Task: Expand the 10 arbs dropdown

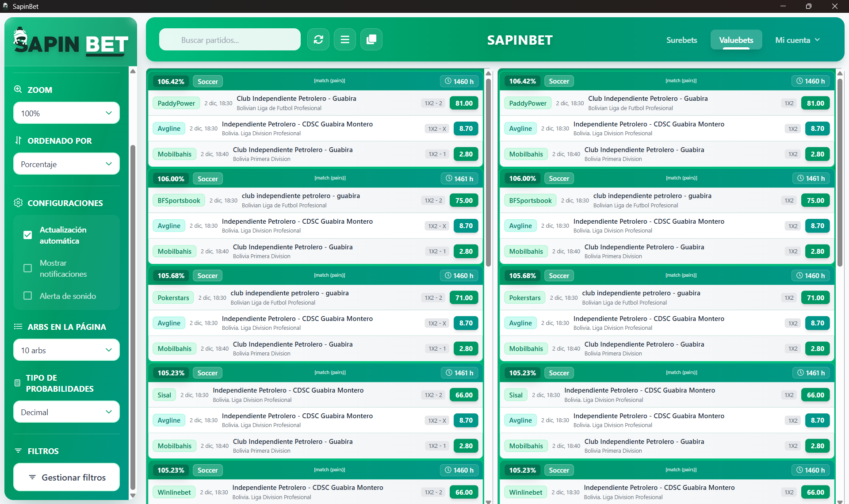Action: click(x=66, y=350)
